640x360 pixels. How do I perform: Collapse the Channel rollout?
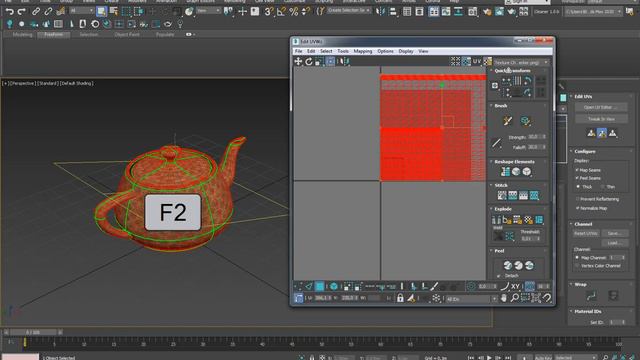[571, 224]
